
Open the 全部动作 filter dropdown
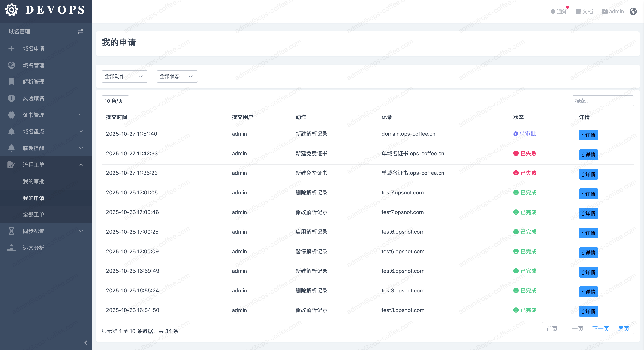(125, 76)
